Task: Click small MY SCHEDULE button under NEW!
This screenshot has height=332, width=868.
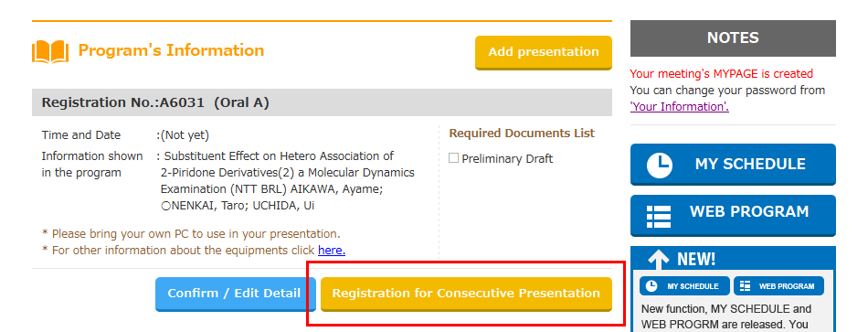Action: [684, 286]
